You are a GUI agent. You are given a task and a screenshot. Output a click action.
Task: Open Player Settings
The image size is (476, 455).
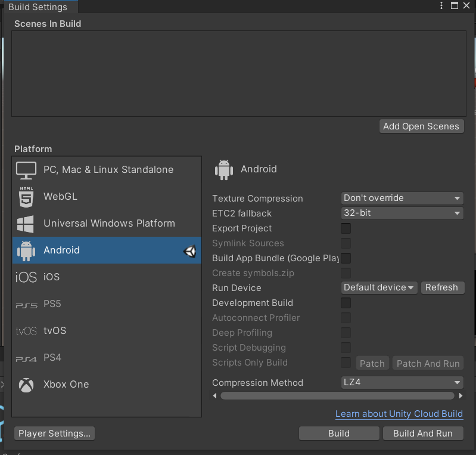point(55,434)
